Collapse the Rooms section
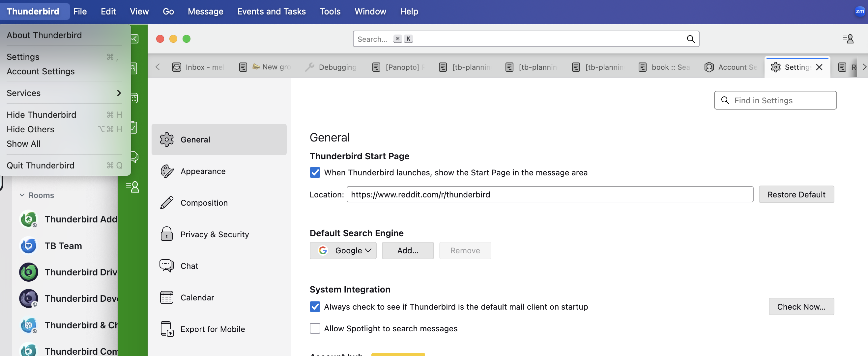Image resolution: width=868 pixels, height=356 pixels. pyautogui.click(x=22, y=195)
